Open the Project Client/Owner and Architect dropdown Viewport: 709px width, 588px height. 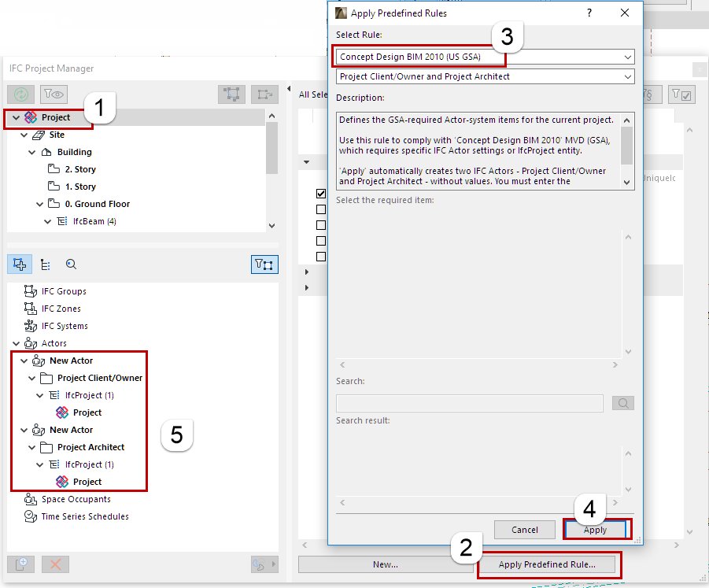(486, 76)
